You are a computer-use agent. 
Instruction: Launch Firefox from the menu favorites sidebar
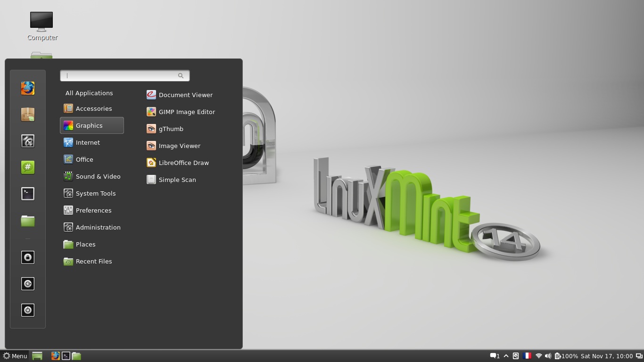28,88
